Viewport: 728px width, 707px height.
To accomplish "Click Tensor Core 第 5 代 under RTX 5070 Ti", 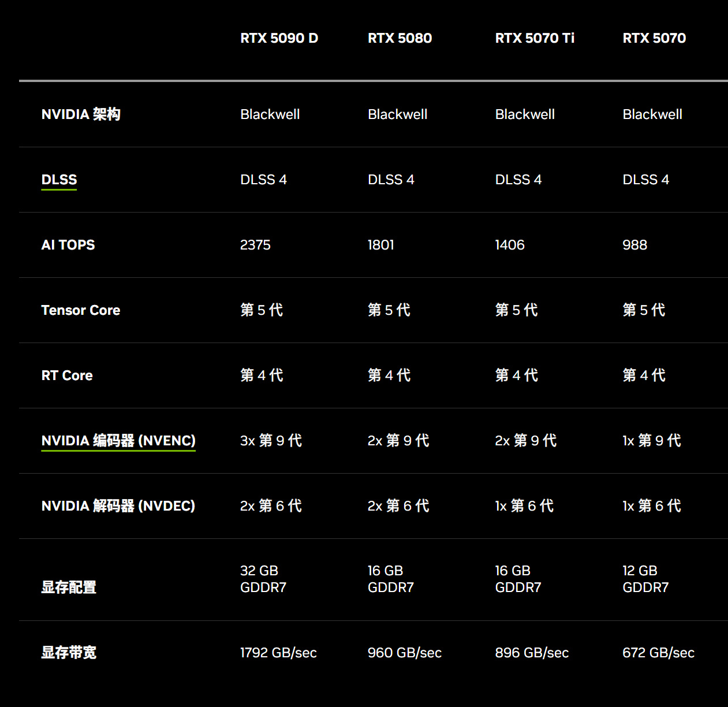I will 517,310.
